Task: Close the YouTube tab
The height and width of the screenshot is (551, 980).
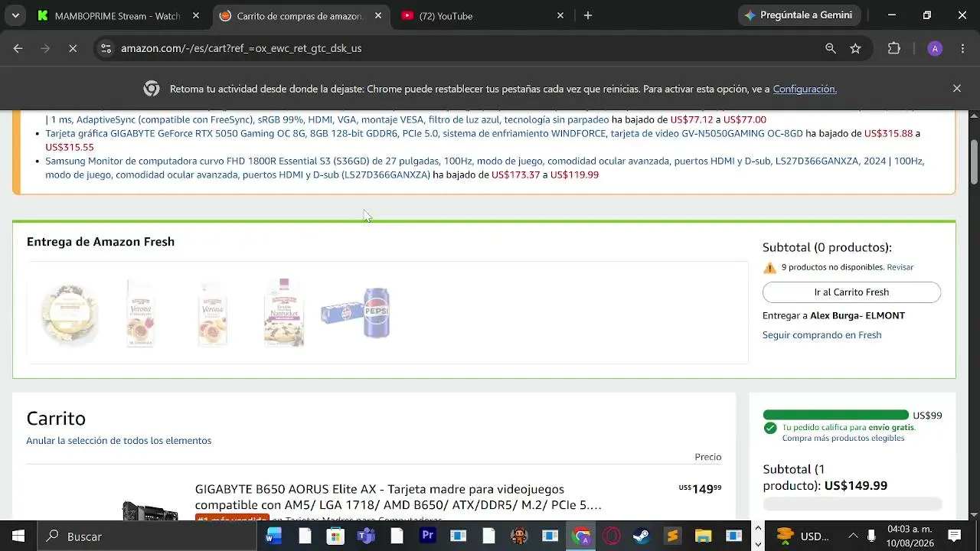Action: (560, 15)
